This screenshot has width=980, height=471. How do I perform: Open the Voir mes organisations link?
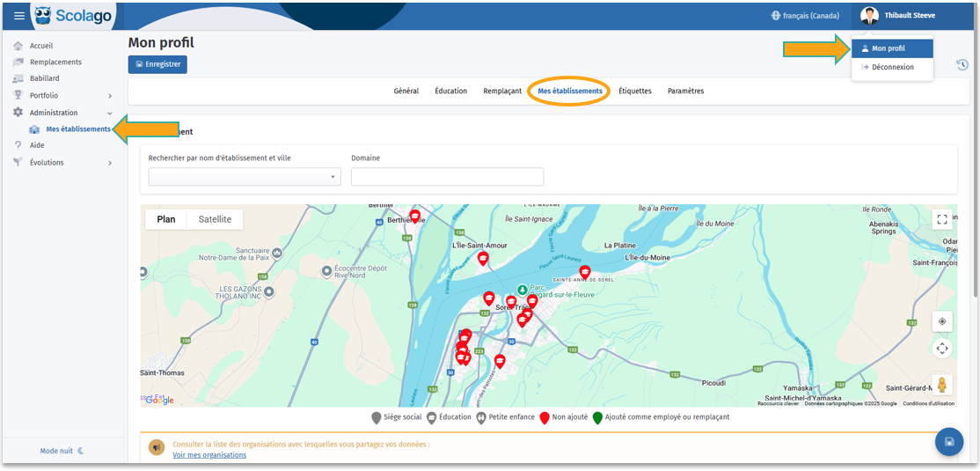209,455
